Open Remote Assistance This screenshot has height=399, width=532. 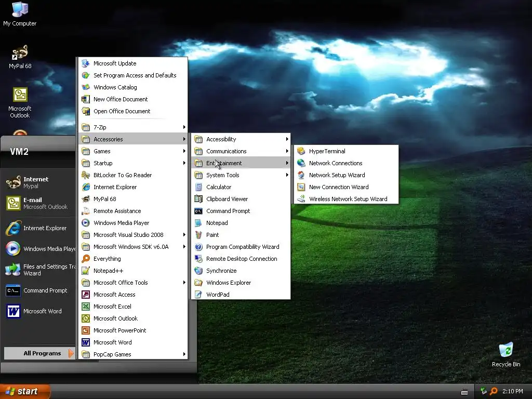tap(133, 211)
